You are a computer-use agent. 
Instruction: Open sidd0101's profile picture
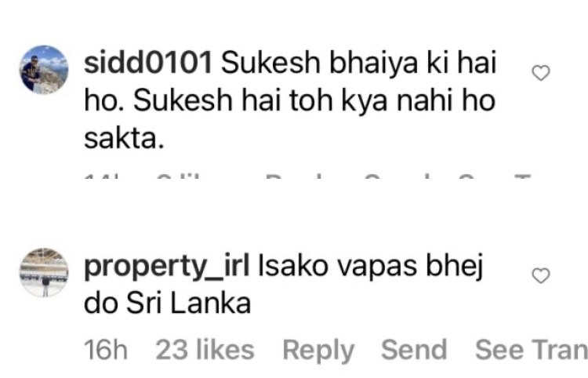click(x=44, y=69)
